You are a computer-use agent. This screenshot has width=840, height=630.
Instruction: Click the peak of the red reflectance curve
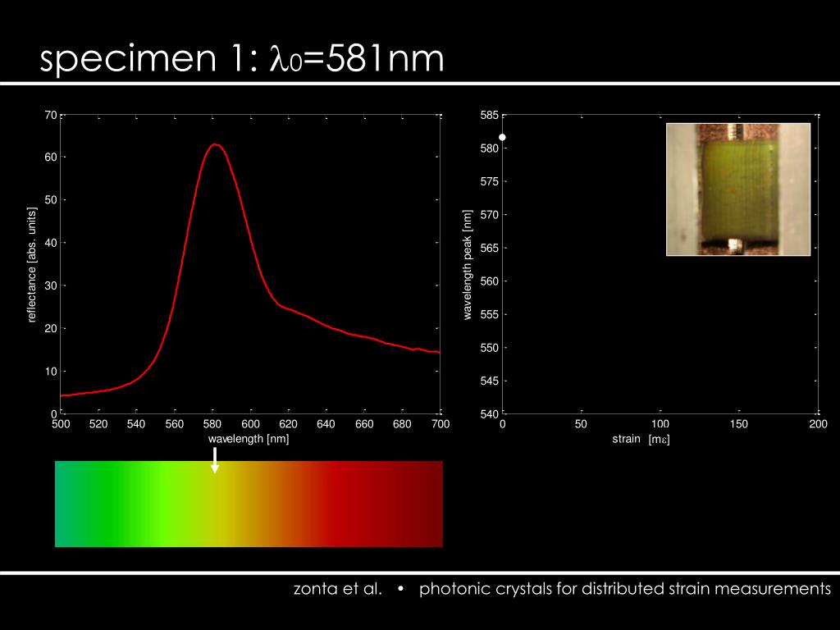click(216, 144)
